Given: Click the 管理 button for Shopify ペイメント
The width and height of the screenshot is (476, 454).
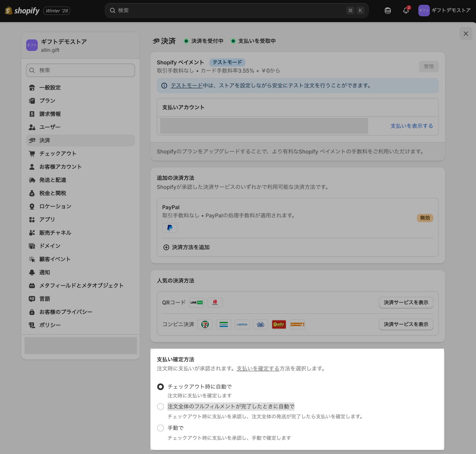Looking at the screenshot, I should 428,66.
